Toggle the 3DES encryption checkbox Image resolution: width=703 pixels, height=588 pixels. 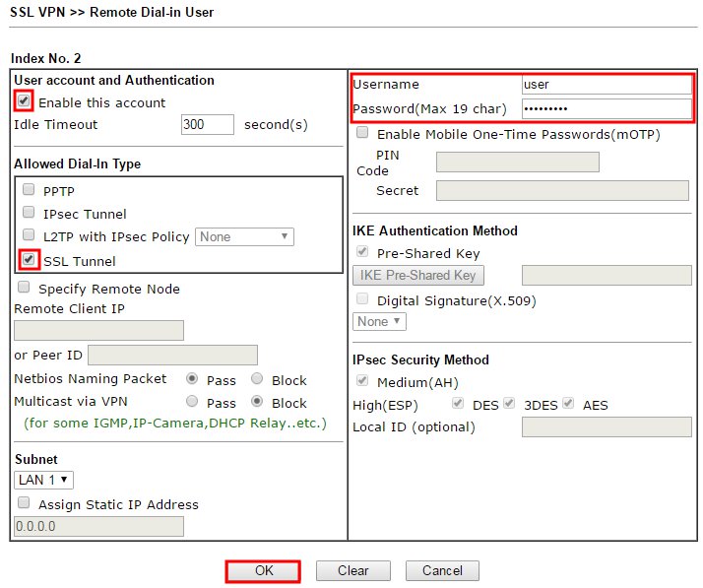point(509,403)
